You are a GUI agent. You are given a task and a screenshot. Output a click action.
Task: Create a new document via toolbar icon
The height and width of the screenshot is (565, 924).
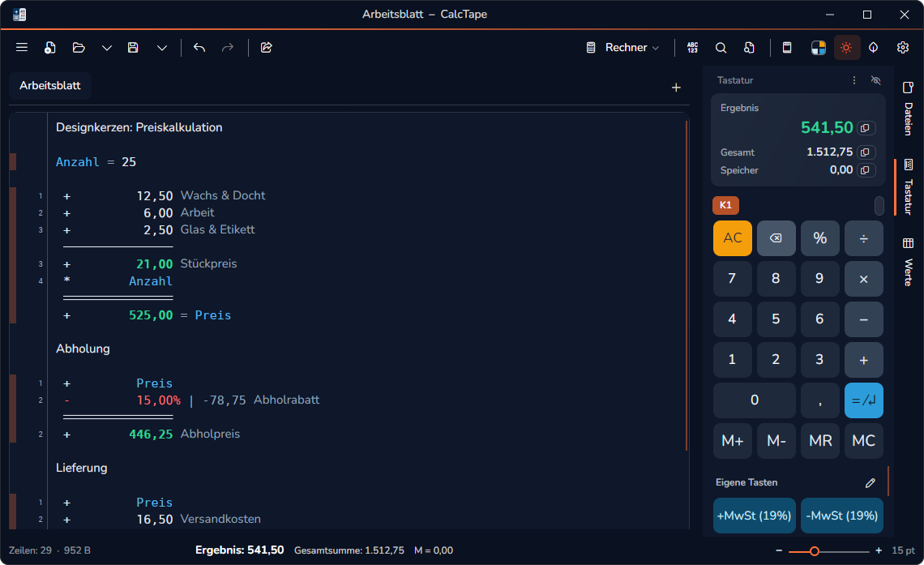(x=50, y=47)
